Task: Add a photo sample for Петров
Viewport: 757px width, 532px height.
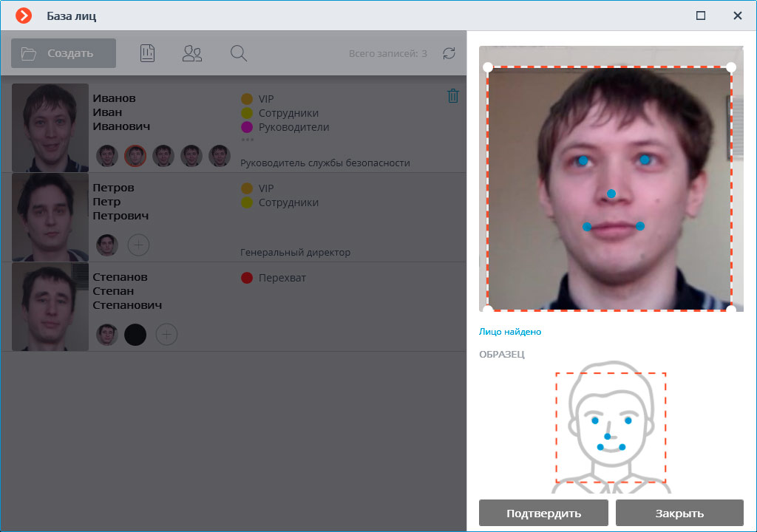Action: (138, 245)
